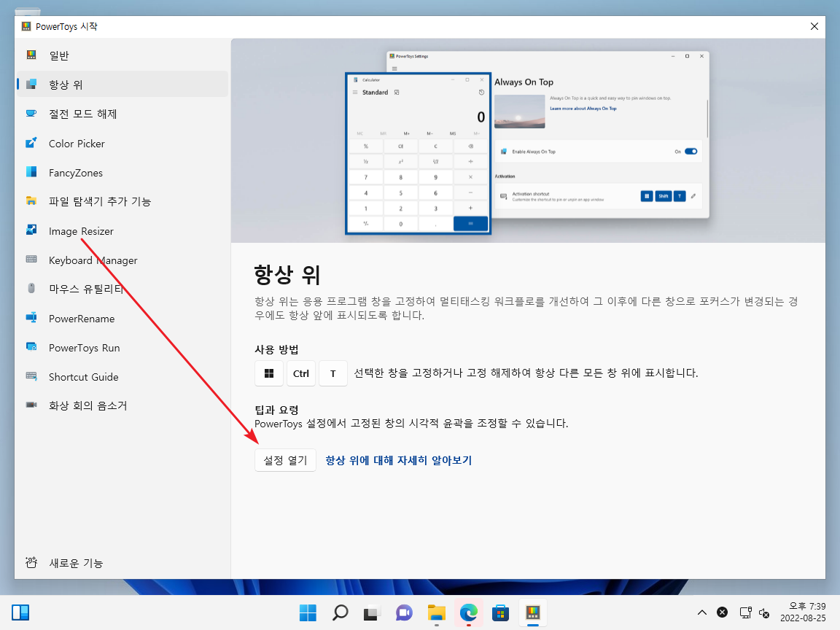
Task: Click the PowerToys Run icon
Action: (31, 347)
